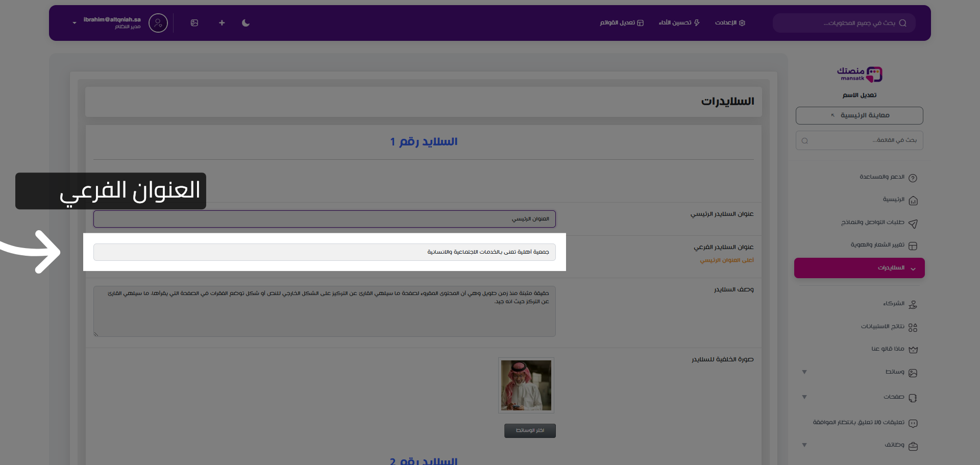Open the تعديل القوائم menu

(622, 23)
